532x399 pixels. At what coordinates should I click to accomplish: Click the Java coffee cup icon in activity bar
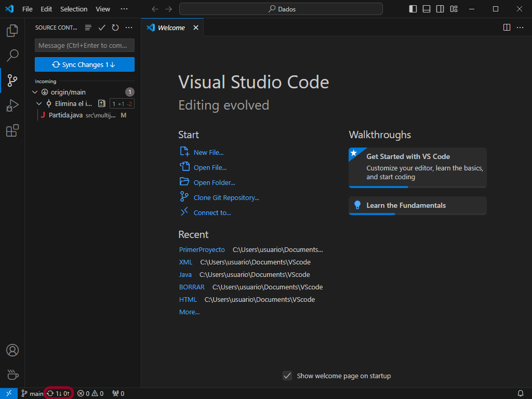pos(12,375)
